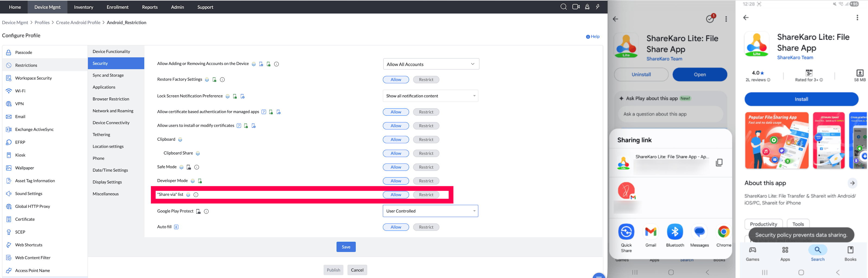Open the Reports tab
868x278 pixels.
coord(150,7)
